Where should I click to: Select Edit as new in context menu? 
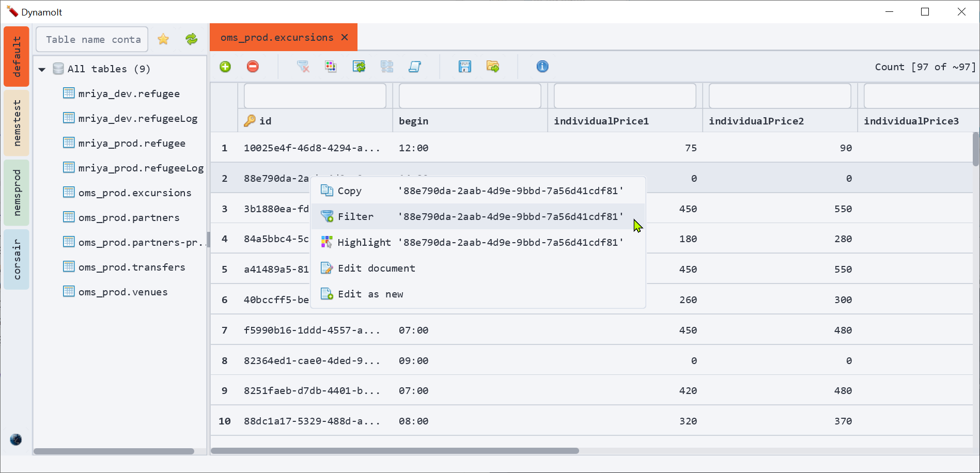478,294
